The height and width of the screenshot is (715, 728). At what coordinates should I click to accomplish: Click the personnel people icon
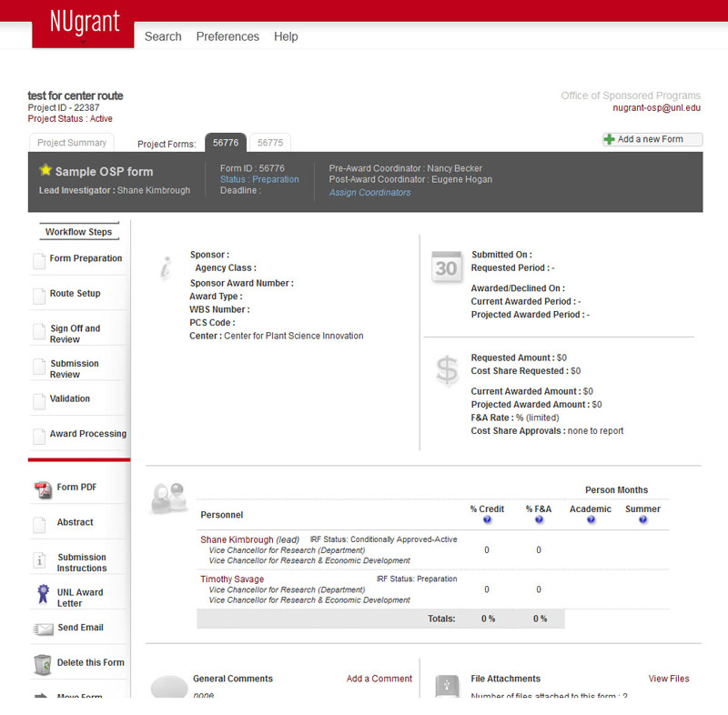point(169,498)
